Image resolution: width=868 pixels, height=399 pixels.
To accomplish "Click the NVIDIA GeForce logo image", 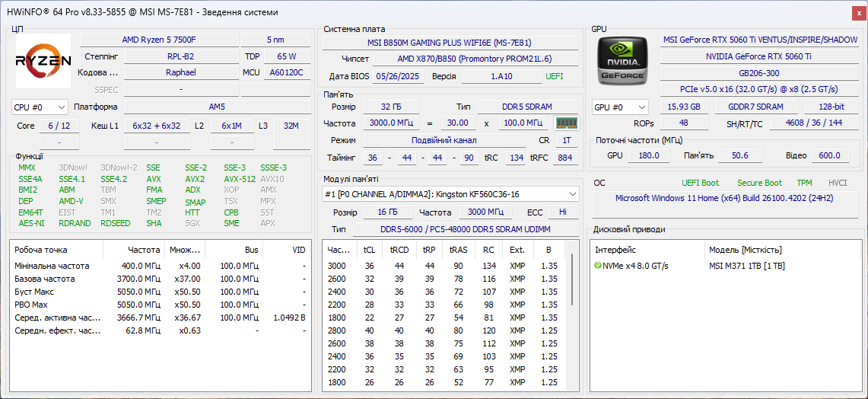I will point(622,61).
